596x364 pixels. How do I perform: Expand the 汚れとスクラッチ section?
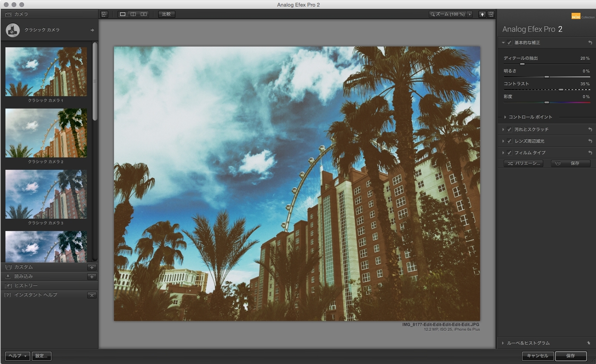point(503,129)
